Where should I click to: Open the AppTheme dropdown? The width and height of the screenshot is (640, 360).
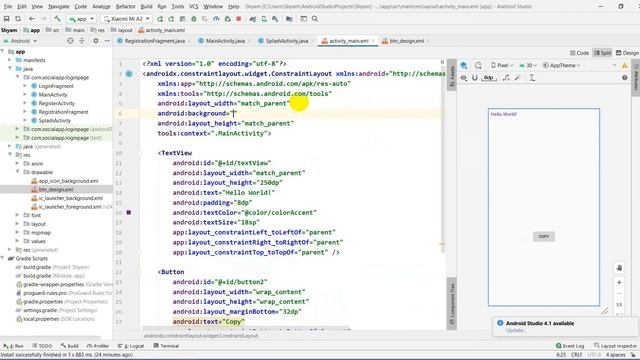(x=561, y=65)
